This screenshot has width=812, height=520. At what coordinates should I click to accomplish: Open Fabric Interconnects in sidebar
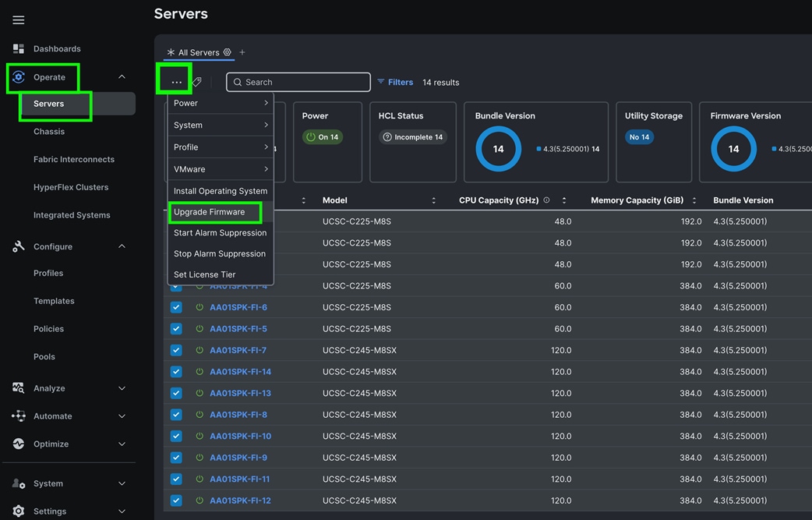(74, 160)
